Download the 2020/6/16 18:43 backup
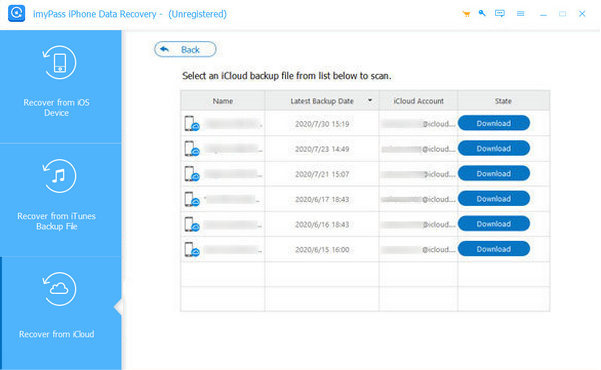This screenshot has height=370, width=601. (494, 224)
